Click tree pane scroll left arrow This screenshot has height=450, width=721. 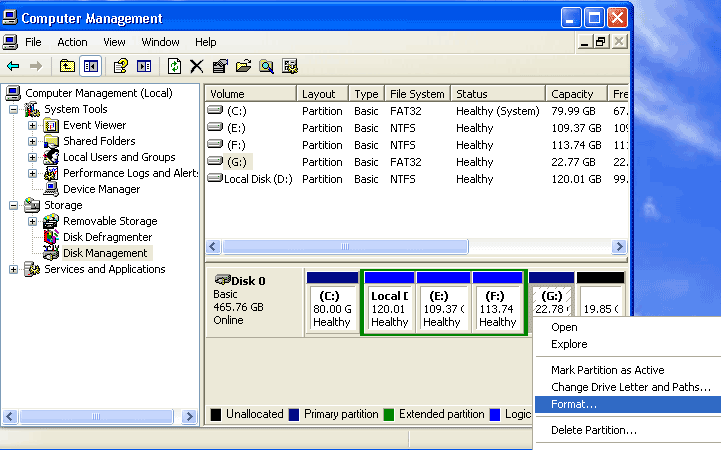[10, 417]
